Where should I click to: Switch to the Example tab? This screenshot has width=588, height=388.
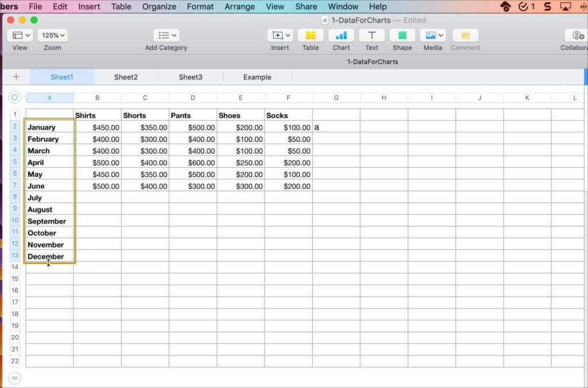(257, 77)
